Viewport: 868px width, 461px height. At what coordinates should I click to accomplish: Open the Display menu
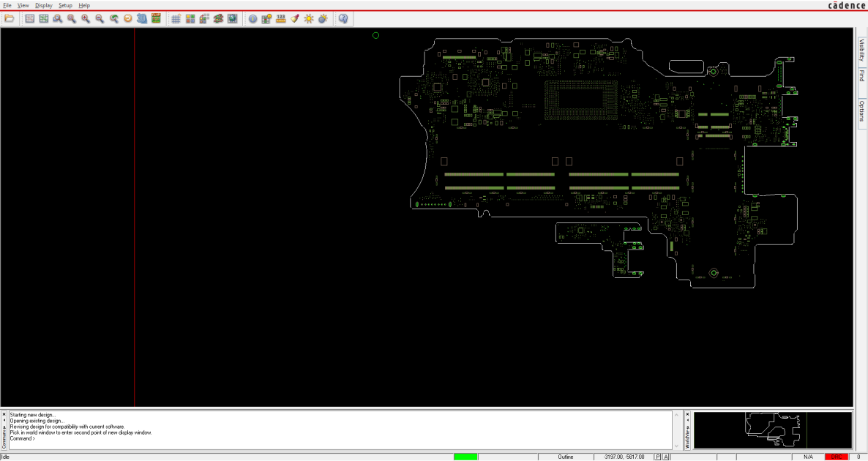(x=44, y=5)
